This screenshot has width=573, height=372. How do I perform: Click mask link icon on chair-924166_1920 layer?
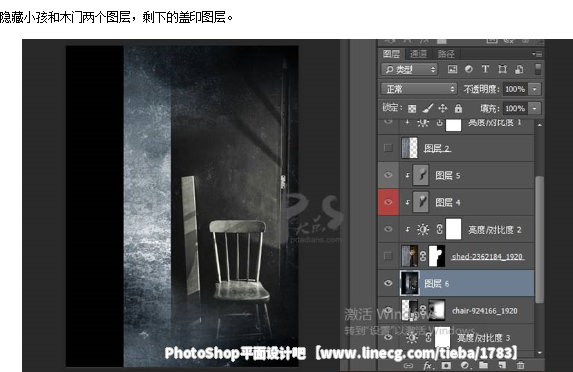tap(423, 310)
